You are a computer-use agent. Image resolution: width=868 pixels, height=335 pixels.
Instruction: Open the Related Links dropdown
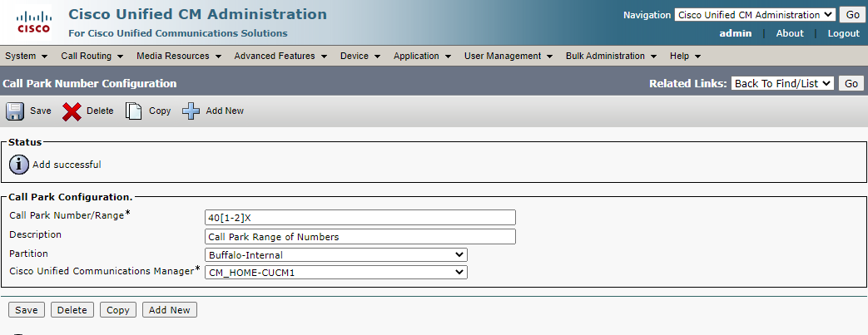pyautogui.click(x=782, y=83)
